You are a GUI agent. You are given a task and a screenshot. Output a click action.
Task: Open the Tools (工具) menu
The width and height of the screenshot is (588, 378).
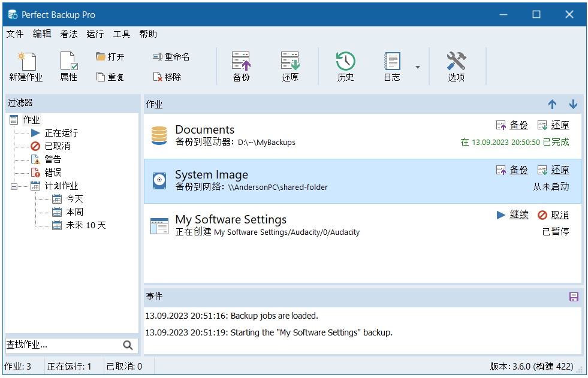[x=122, y=34]
